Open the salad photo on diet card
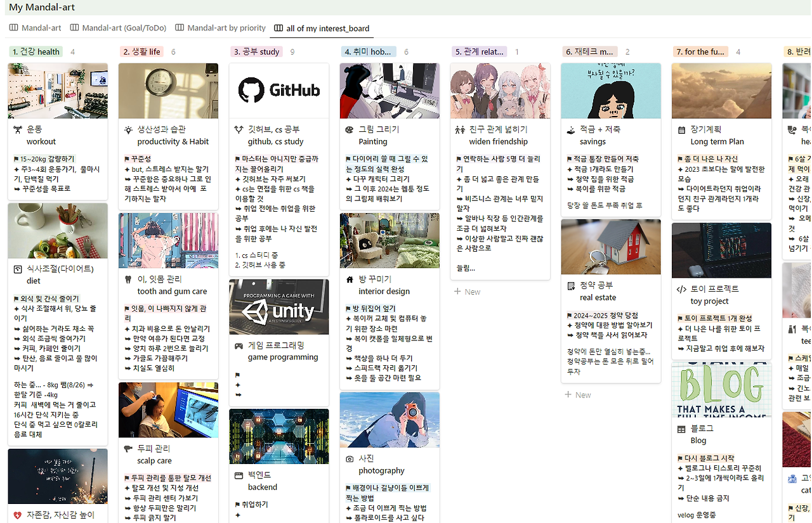812x523 pixels. [x=58, y=231]
